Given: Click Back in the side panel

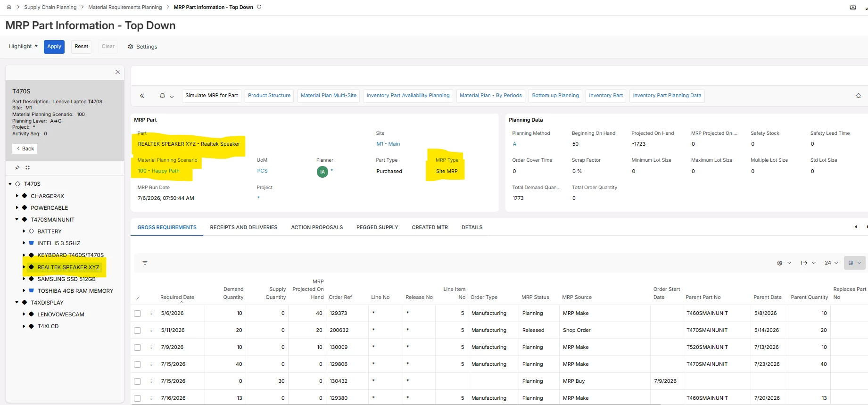Looking at the screenshot, I should pyautogui.click(x=25, y=149).
